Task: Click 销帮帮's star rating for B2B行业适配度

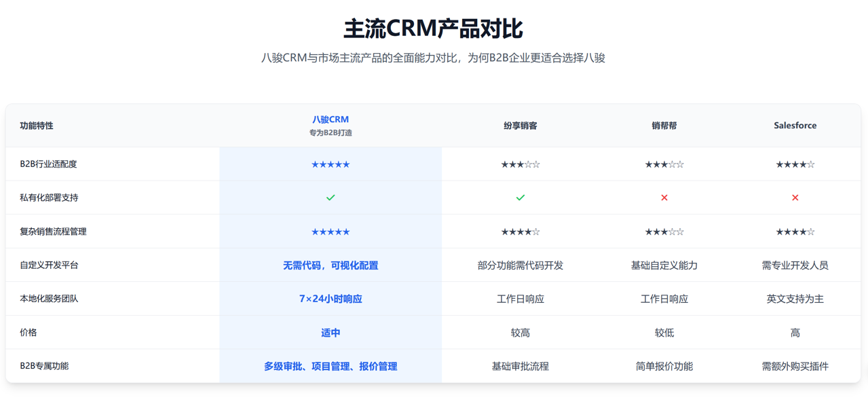Action: coord(664,164)
